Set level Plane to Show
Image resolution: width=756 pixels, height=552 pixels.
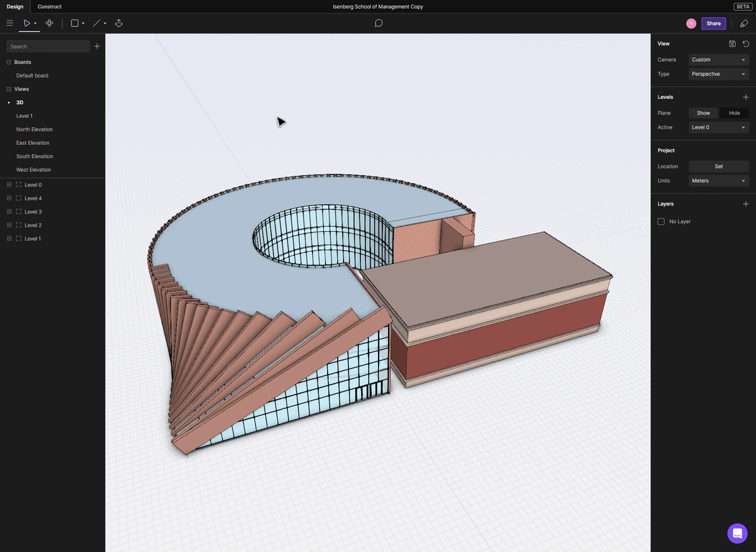tap(703, 113)
